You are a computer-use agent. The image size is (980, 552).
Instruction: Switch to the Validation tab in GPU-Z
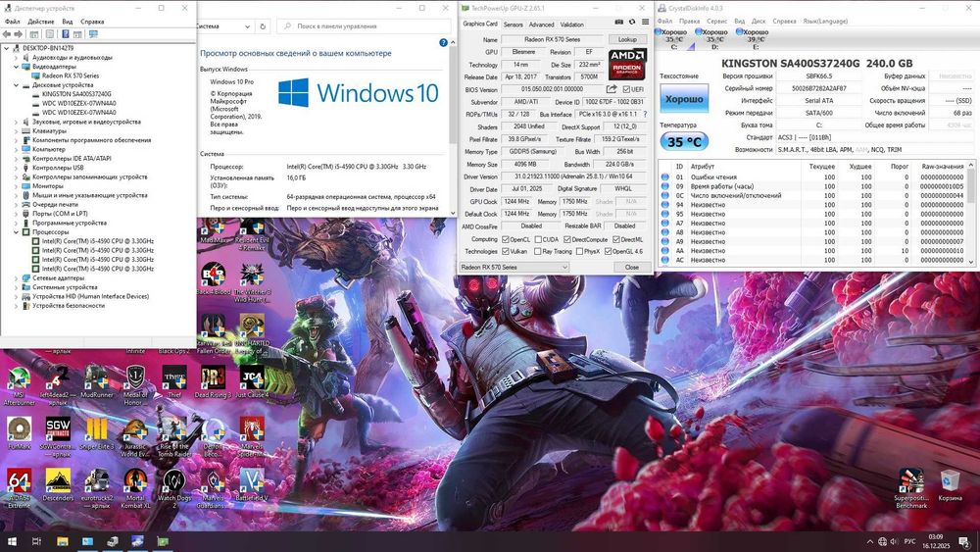[572, 25]
